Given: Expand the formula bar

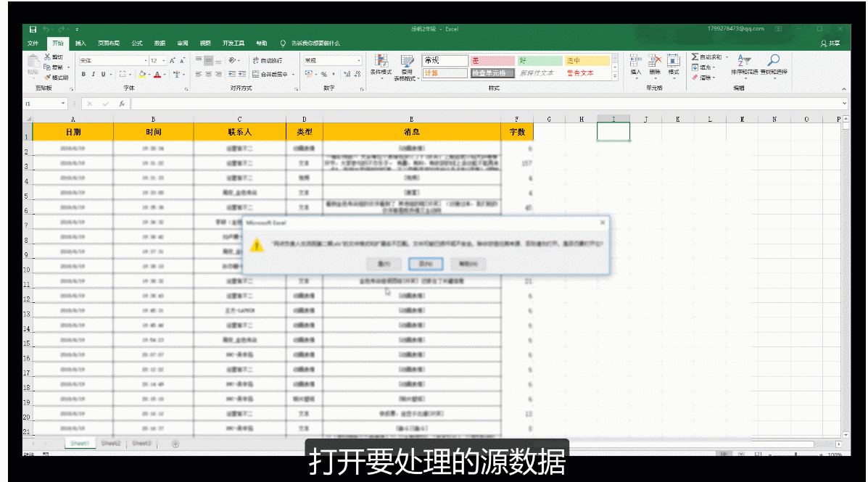Looking at the screenshot, I should [x=844, y=104].
